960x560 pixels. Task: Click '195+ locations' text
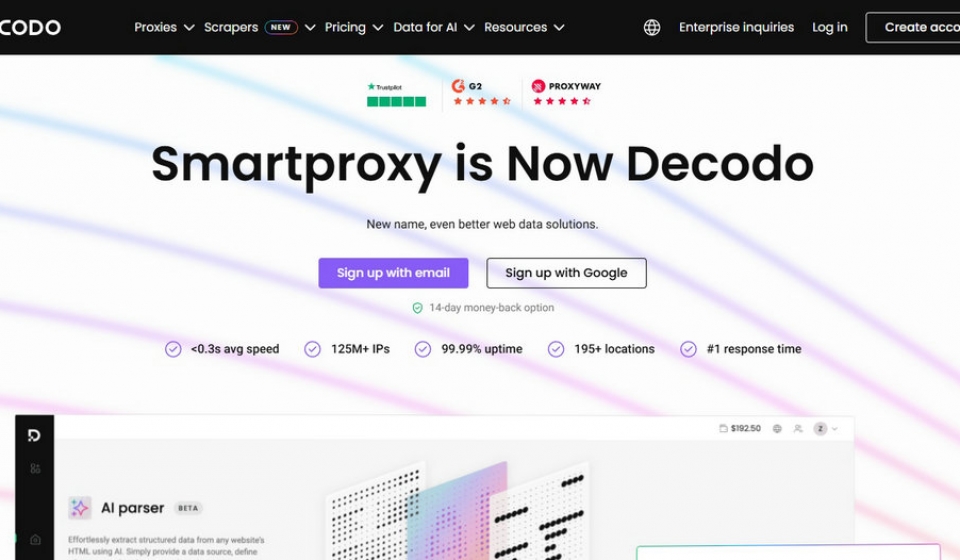point(614,349)
